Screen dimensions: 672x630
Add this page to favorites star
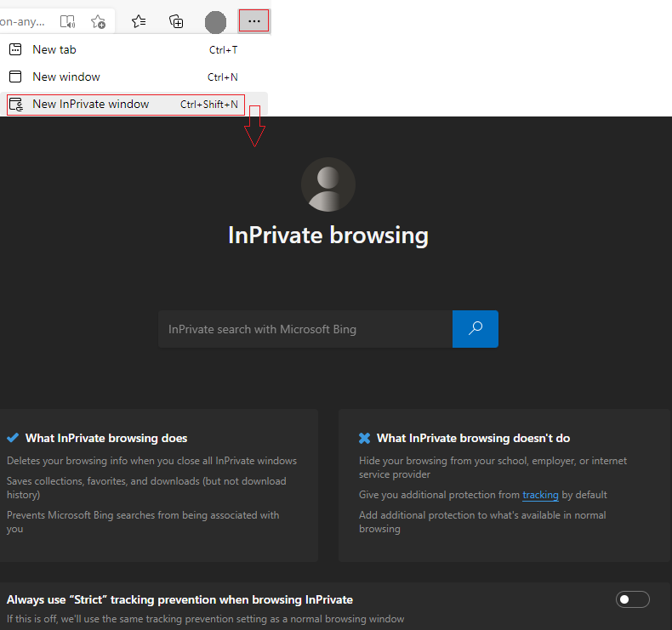coord(98,21)
